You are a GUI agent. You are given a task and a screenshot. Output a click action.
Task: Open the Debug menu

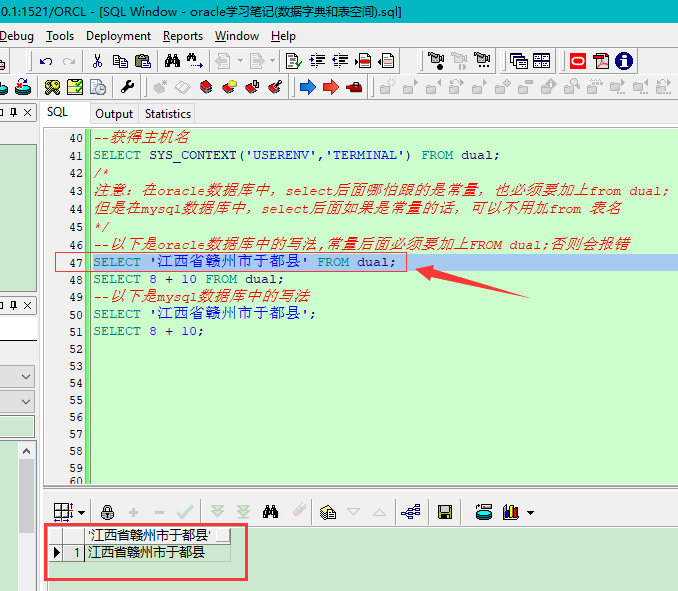tap(17, 36)
